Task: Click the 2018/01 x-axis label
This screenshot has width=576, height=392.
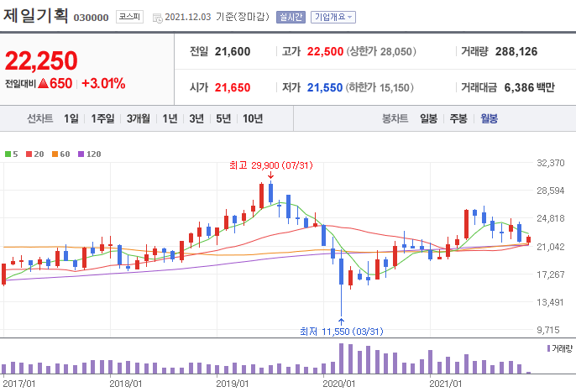Action: pyautogui.click(x=126, y=384)
